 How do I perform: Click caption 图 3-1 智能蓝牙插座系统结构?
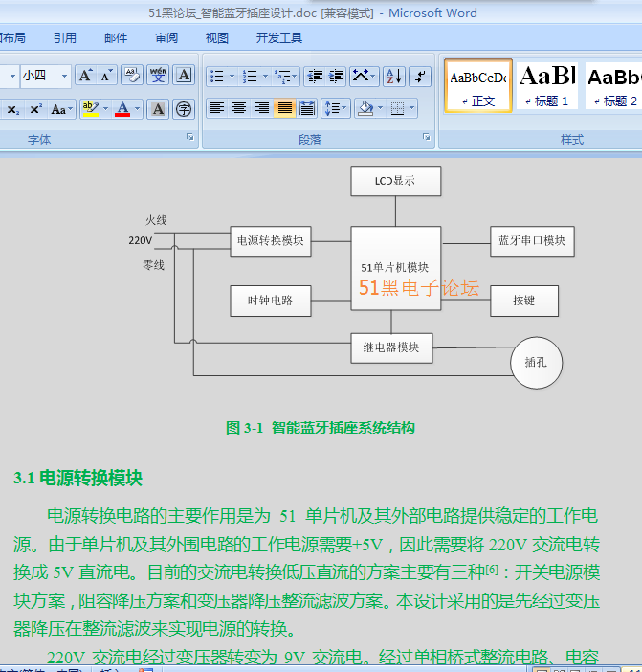click(x=321, y=427)
